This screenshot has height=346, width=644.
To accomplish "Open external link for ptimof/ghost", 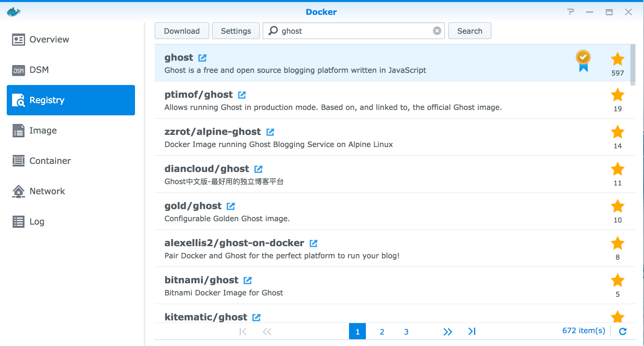I will point(242,95).
